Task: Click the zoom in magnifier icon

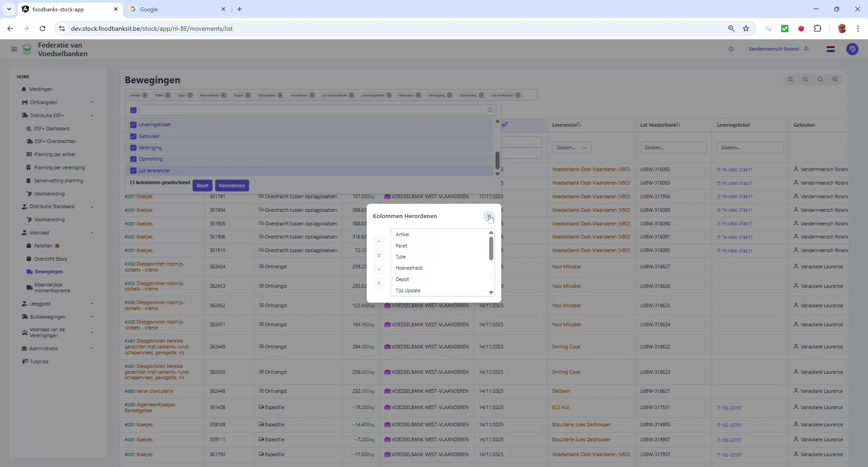Action: [x=835, y=80]
